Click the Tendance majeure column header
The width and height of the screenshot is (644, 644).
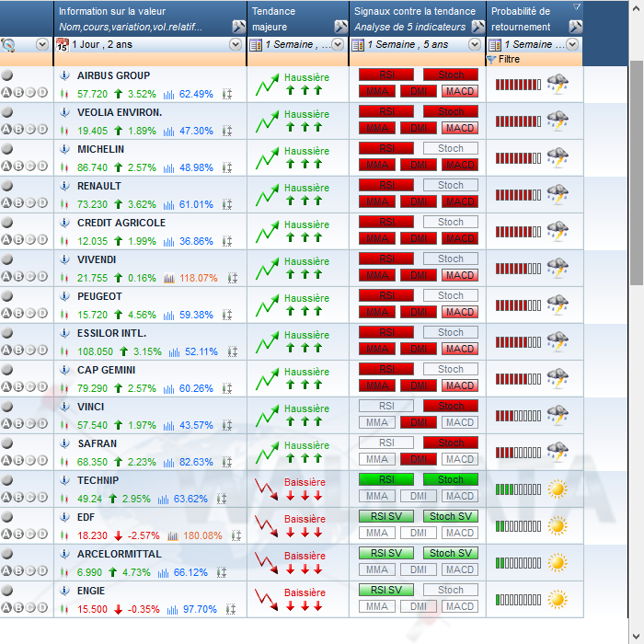click(298, 19)
